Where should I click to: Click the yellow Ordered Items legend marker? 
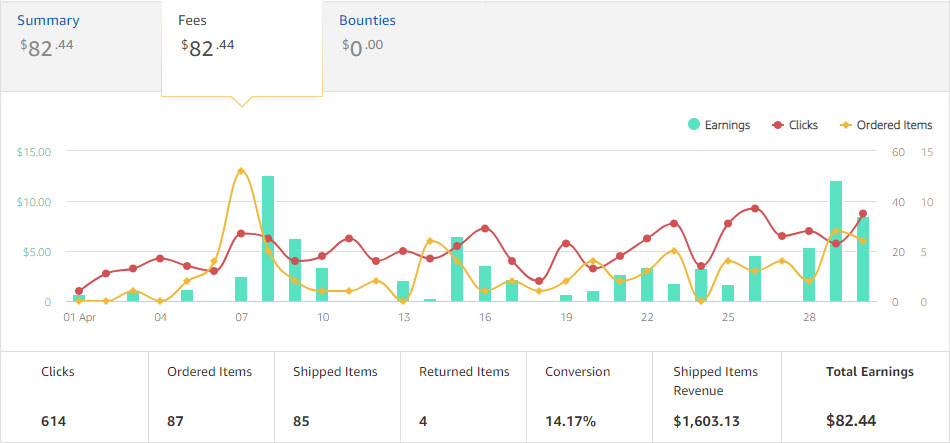(x=846, y=125)
